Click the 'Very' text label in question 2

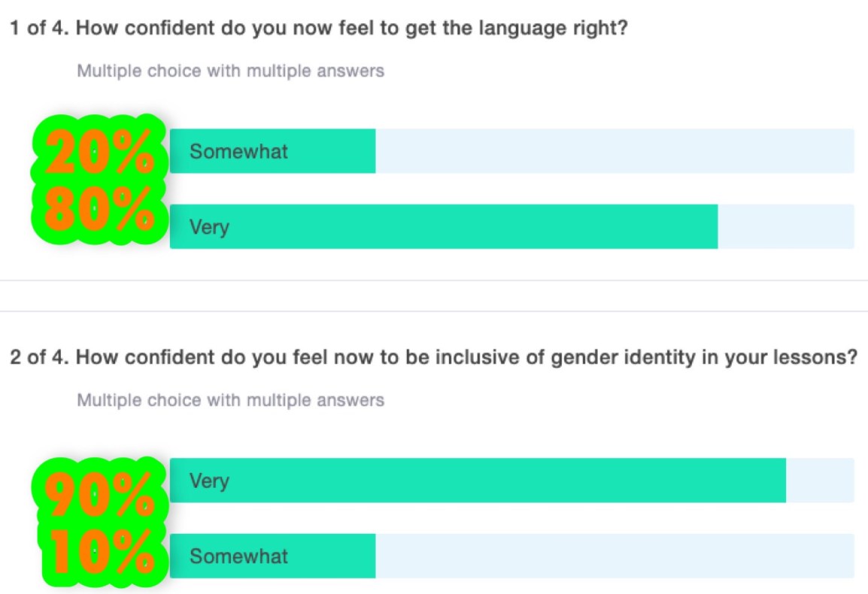[x=209, y=481]
